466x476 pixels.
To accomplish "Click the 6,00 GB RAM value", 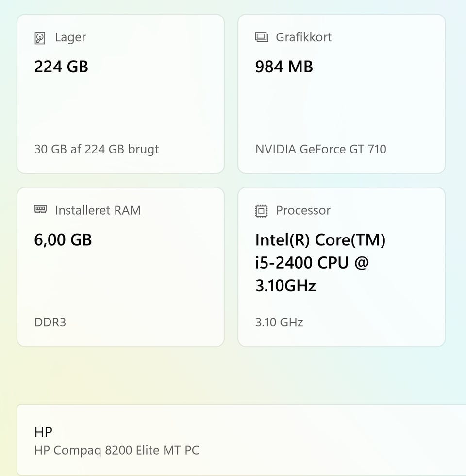I will [63, 240].
